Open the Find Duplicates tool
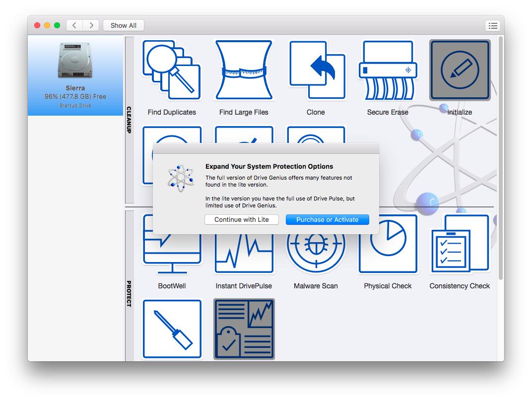The height and width of the screenshot is (401, 532). (172, 70)
